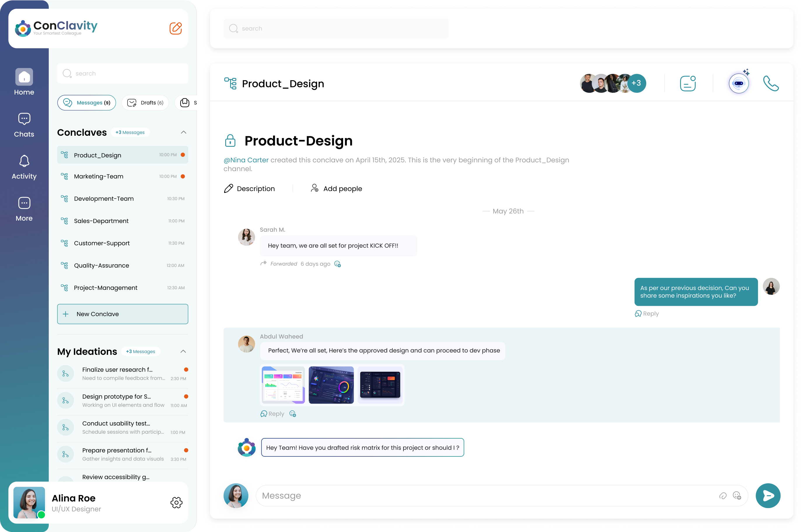Image resolution: width=807 pixels, height=532 pixels.
Task: Collapse the My Ideations section
Action: click(x=183, y=351)
